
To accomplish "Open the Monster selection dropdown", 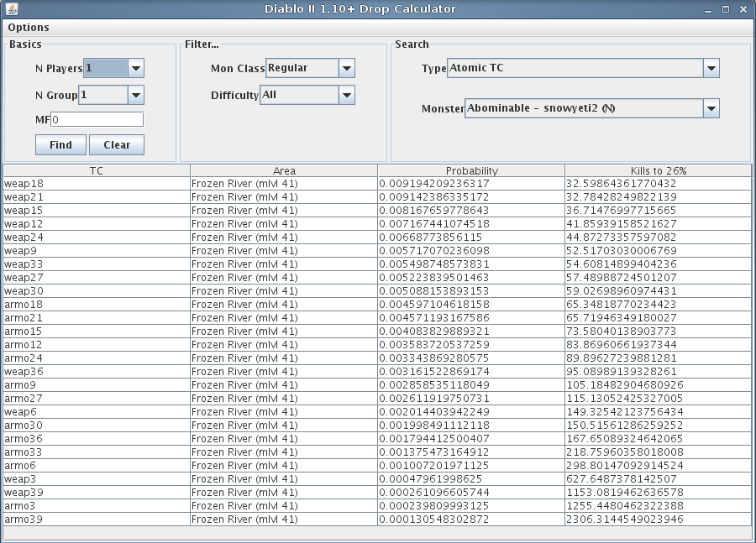I will pyautogui.click(x=711, y=108).
